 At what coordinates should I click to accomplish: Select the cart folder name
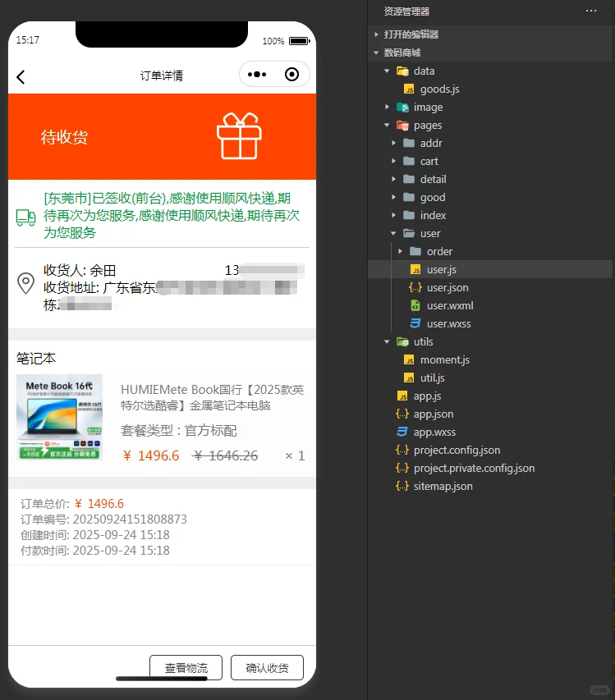click(429, 161)
